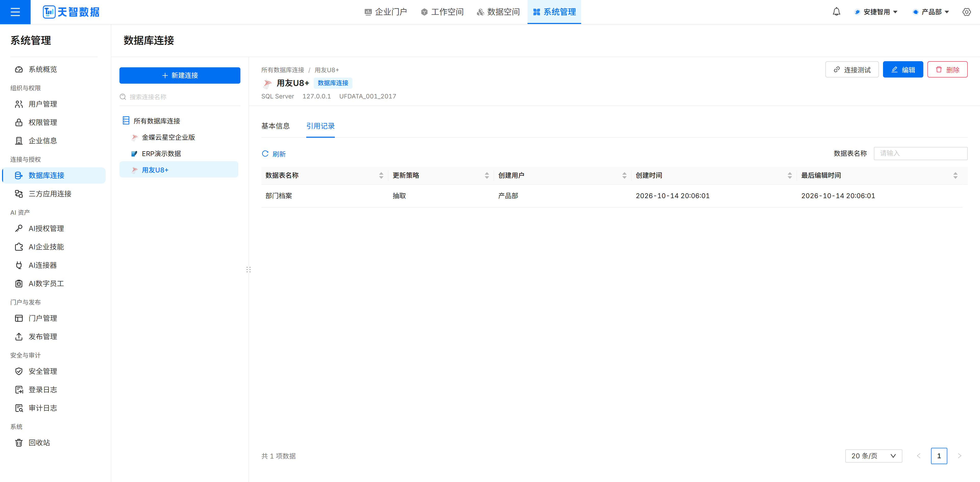Open the 20 条/页 page size dropdown
This screenshot has width=980, height=482.
pyautogui.click(x=873, y=455)
